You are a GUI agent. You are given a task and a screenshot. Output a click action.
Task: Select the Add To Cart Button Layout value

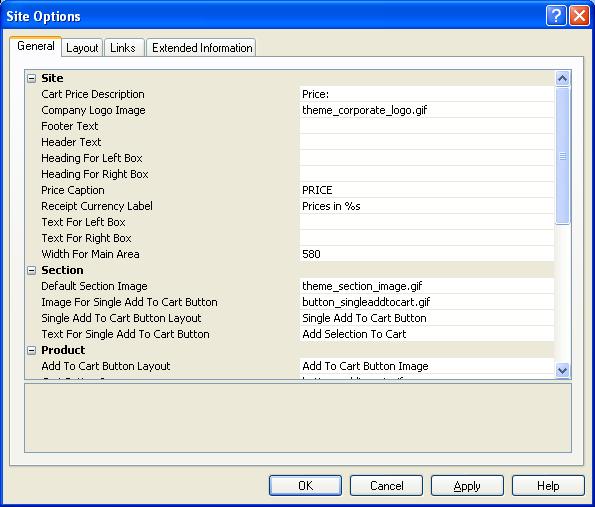click(427, 366)
